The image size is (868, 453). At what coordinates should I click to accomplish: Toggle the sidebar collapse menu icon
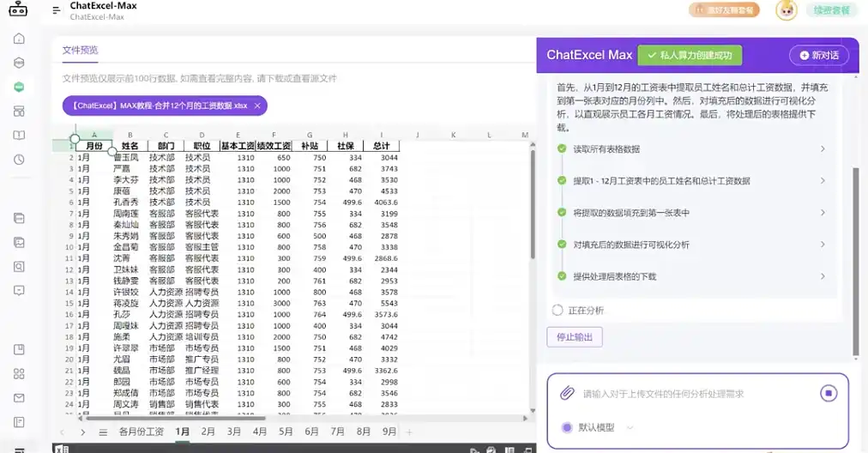(56, 10)
